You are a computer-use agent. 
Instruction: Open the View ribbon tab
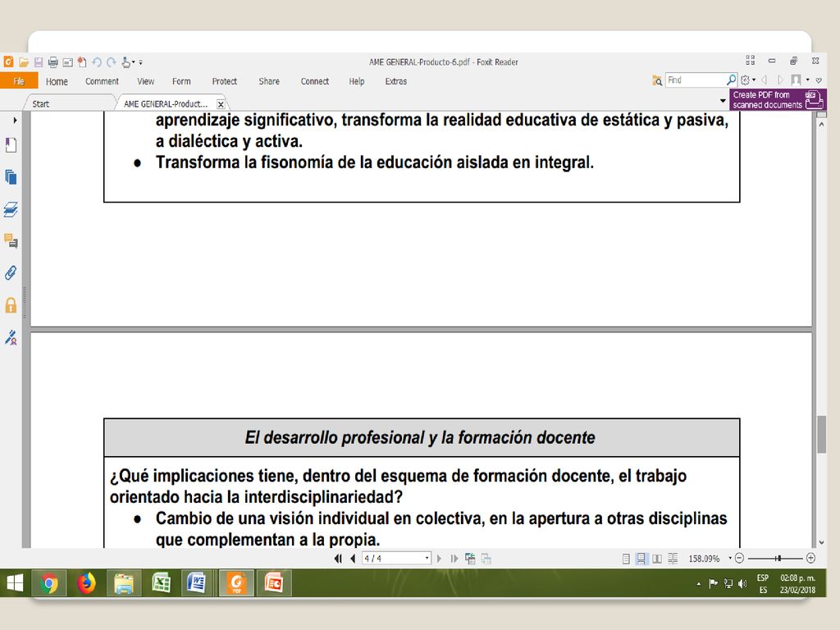click(x=146, y=81)
